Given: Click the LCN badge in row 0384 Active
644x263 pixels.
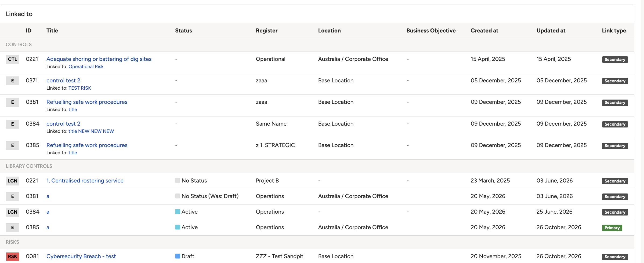Looking at the screenshot, I should [13, 212].
